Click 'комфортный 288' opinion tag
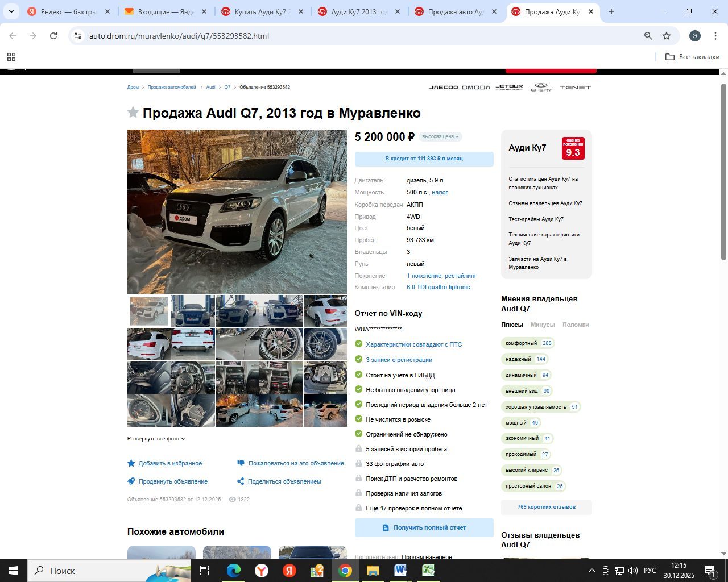 click(x=528, y=343)
